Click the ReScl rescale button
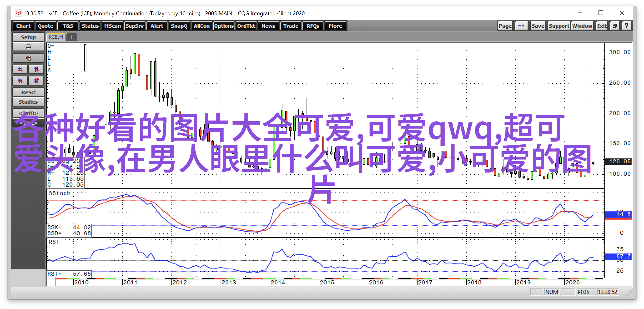Viewport: 644px width, 309px height. 28,92
